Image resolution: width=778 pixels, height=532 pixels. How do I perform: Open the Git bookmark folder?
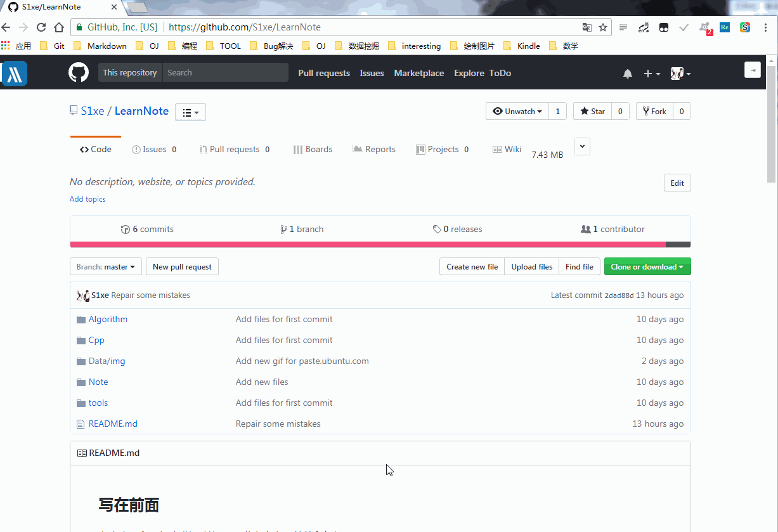(x=52, y=46)
